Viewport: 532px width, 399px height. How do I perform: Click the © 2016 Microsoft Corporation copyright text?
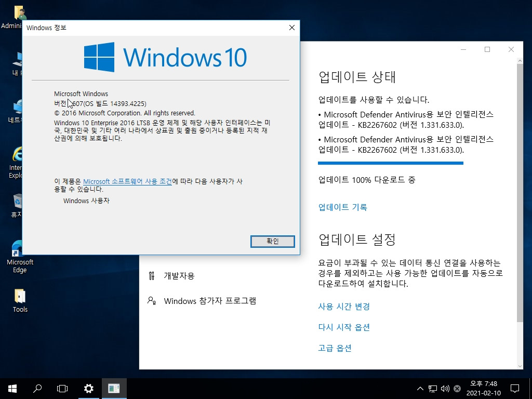pos(125,113)
